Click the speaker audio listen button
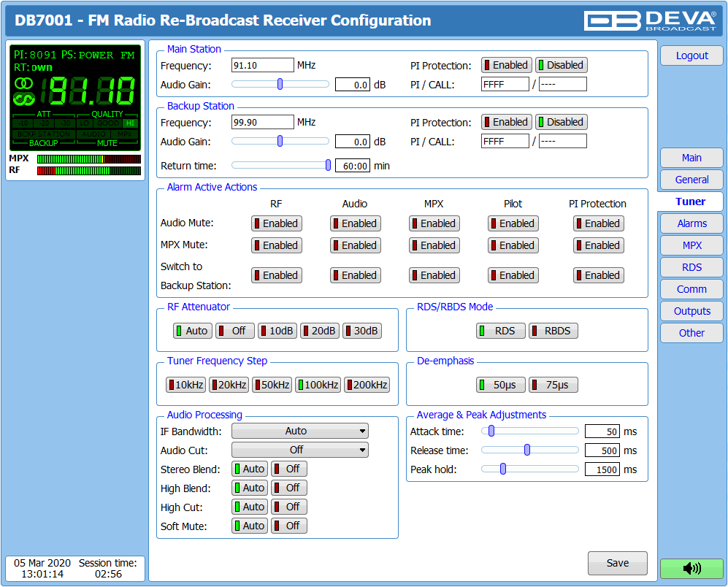This screenshot has width=728, height=587. point(691,569)
